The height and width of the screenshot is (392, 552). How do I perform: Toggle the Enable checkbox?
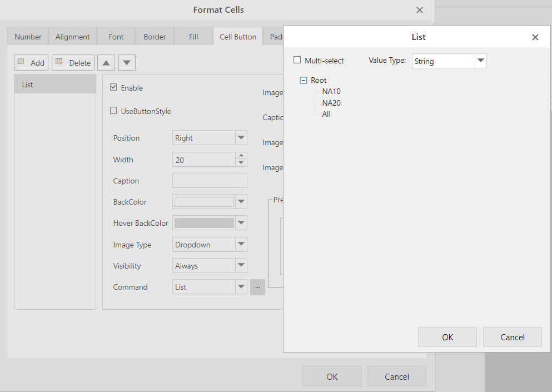pos(114,88)
